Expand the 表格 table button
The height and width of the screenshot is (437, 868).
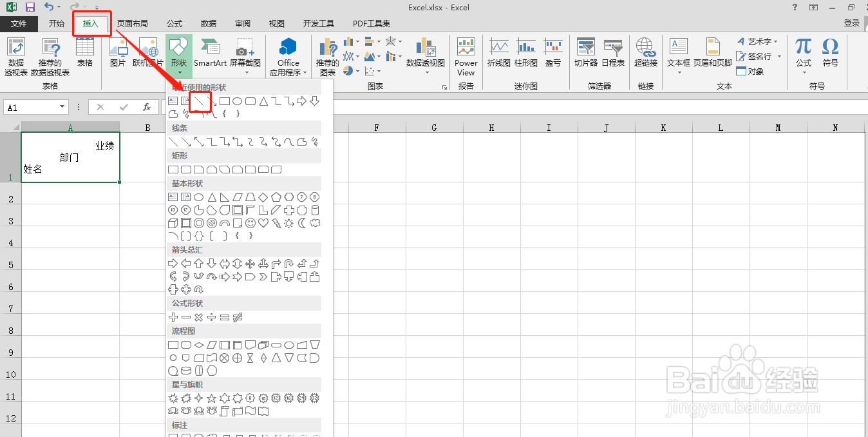pyautogui.click(x=85, y=52)
